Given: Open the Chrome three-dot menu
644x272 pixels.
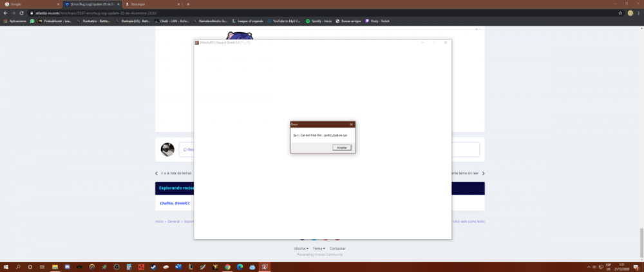Looking at the screenshot, I should click(639, 13).
